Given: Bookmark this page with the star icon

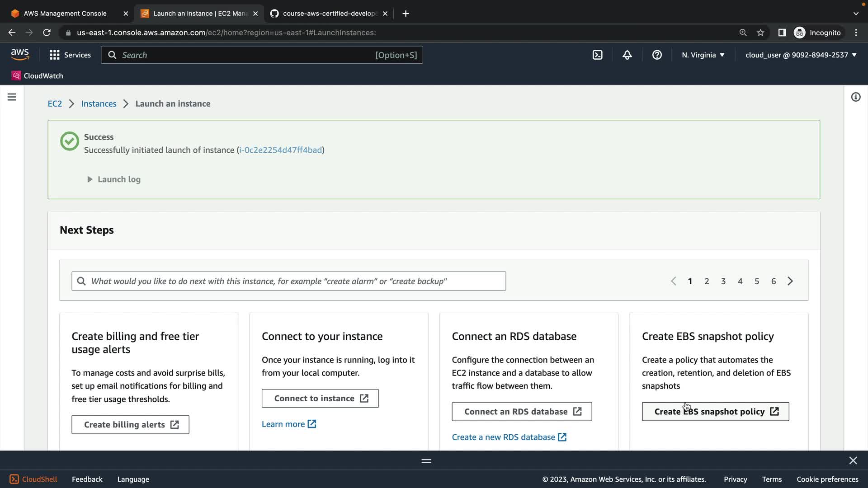Looking at the screenshot, I should tap(760, 33).
